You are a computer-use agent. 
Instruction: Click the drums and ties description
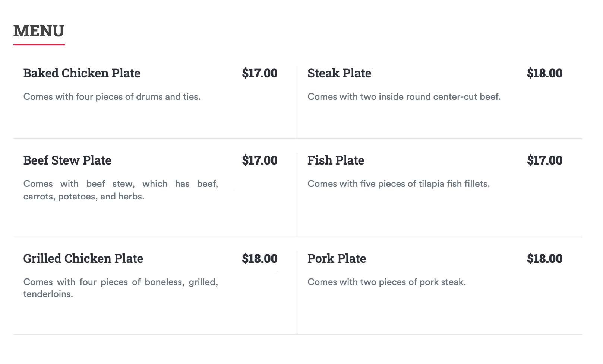click(x=112, y=97)
